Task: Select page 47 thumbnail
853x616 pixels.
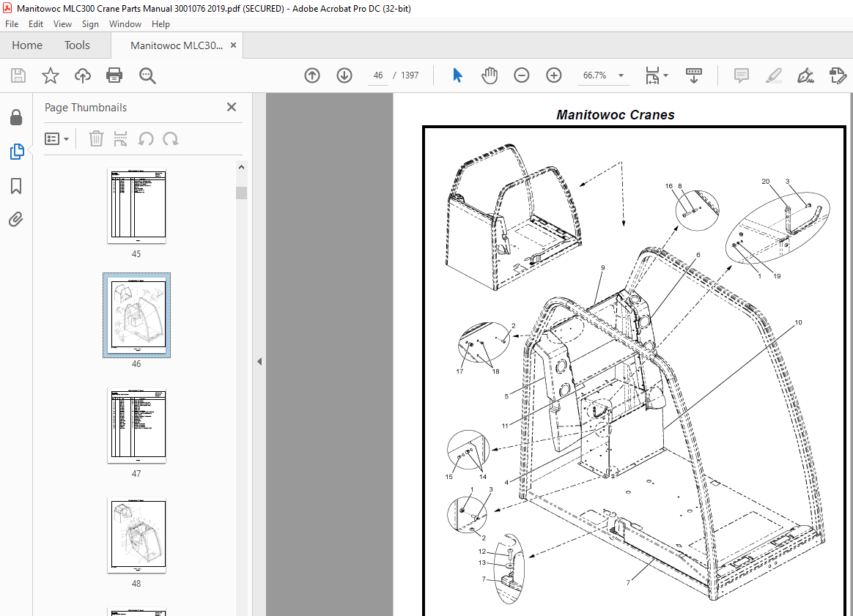Action: 136,425
